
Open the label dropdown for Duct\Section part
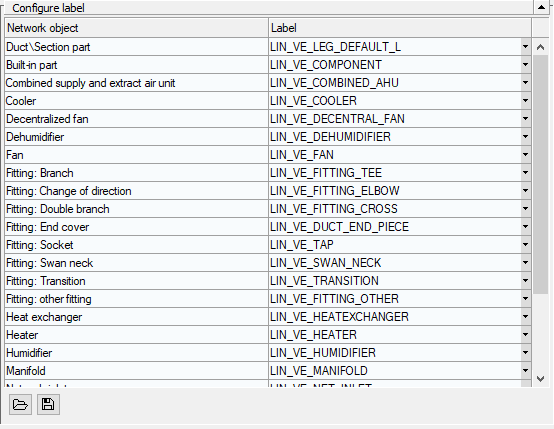[x=525, y=47]
